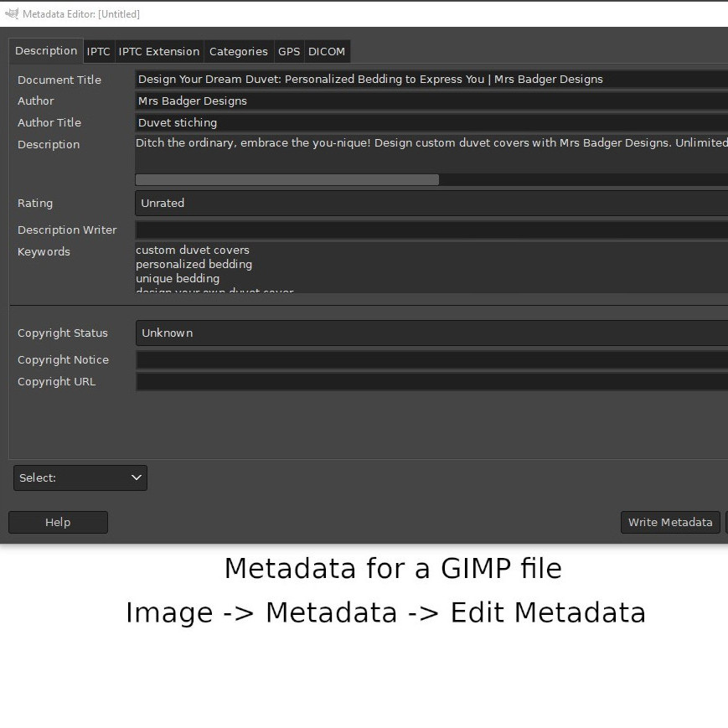Switch to the Categories tab
728x728 pixels.
tap(239, 52)
